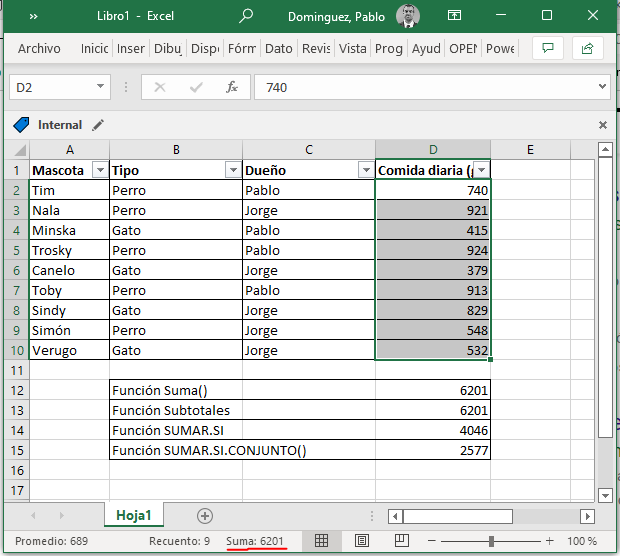Open the Vista ribbon tab
Viewport: 620px width, 556px height.
[x=352, y=48]
